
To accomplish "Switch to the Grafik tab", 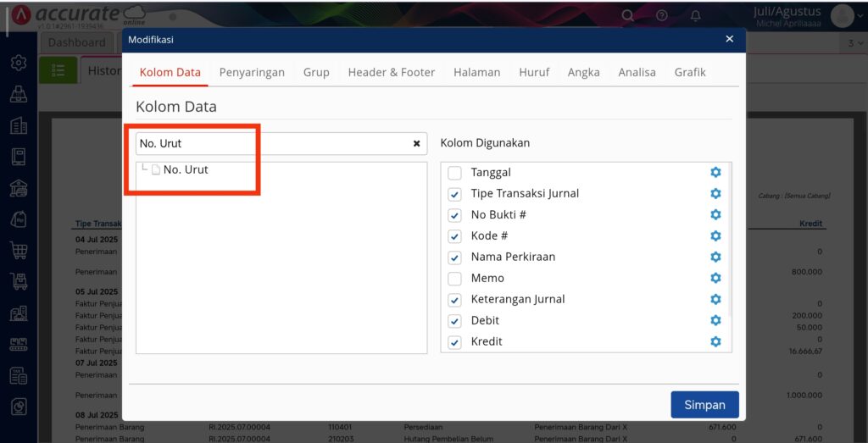I will coord(690,73).
